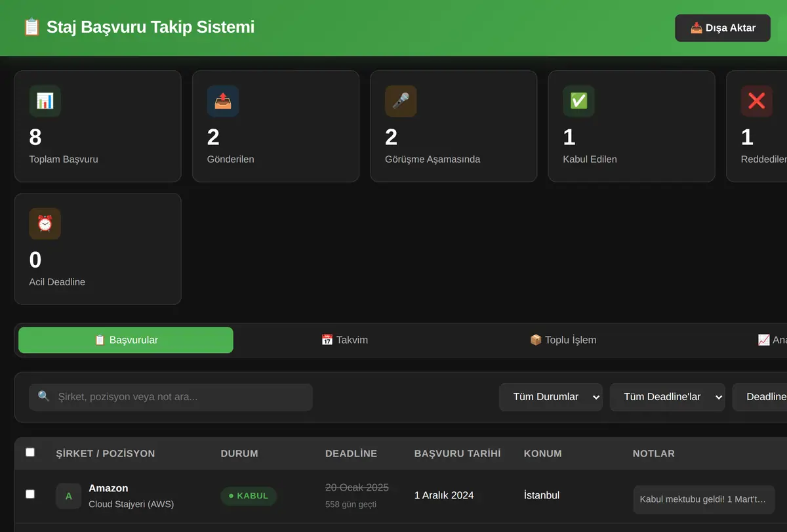This screenshot has height=532, width=787.
Task: Open the Tüm Deadline'lar filter dropdown
Action: tap(668, 397)
